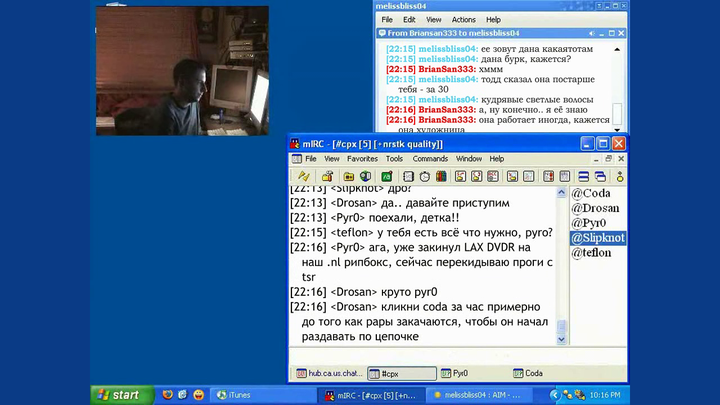This screenshot has height=405, width=720.
Task: Click iTunes taskbar button
Action: (262, 395)
